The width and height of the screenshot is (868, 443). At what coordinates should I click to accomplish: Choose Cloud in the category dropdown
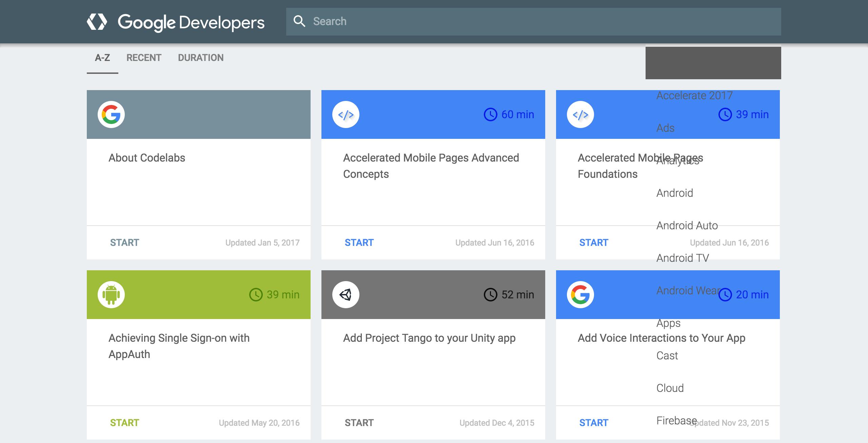point(670,388)
